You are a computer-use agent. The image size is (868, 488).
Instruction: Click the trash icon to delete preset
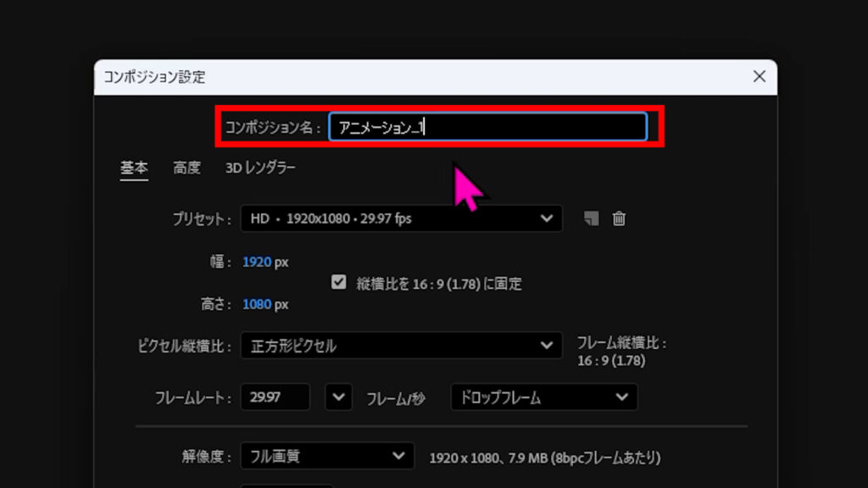[x=619, y=219]
